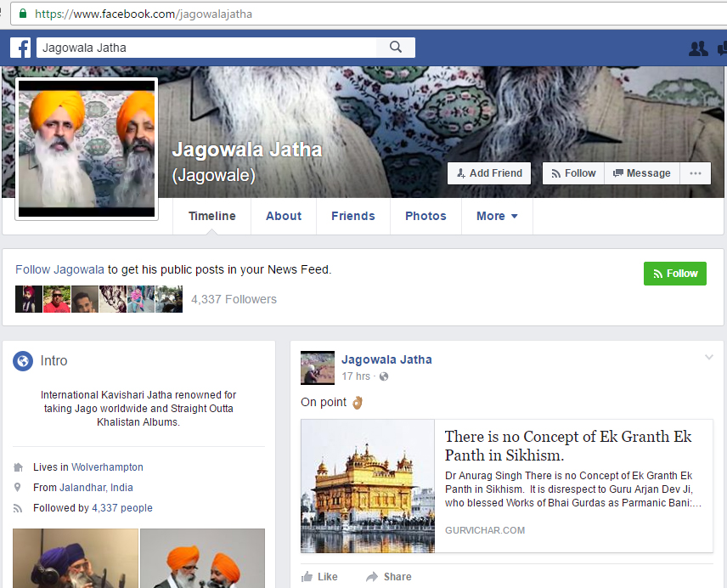727x588 pixels.
Task: Open the Golden Temple article thumbnail
Action: (x=368, y=486)
